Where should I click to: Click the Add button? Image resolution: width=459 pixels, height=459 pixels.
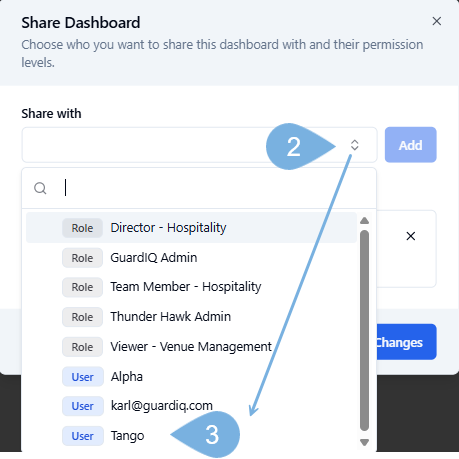[411, 145]
